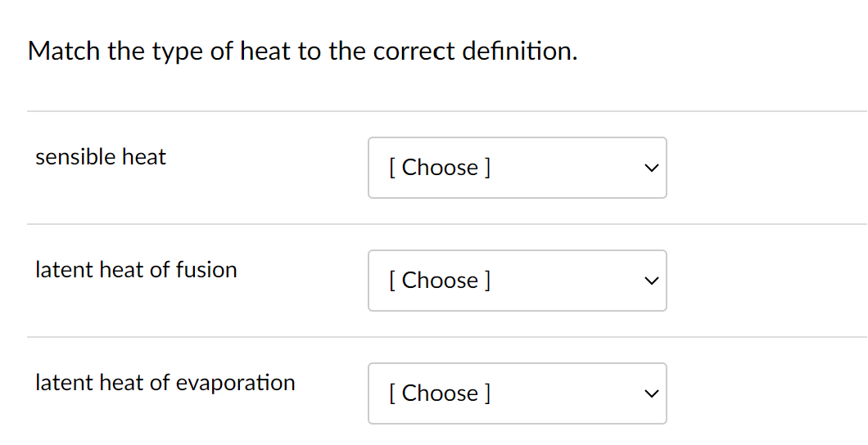Screen dimensions: 868x445
Task: Click "[ Choose ]" placeholder beside latent heat of evaporation
Action: pyautogui.click(x=440, y=393)
